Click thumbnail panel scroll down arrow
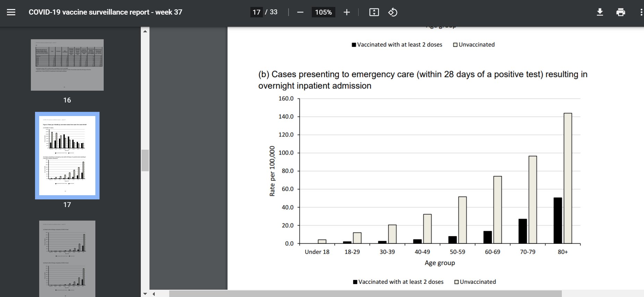This screenshot has width=644, height=297. point(145,294)
